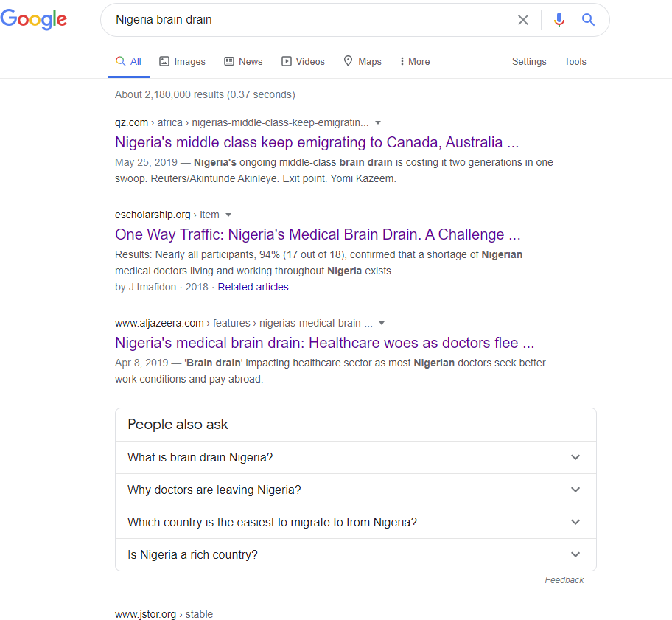Go to the Maps tab
The width and height of the screenshot is (672, 620).
pyautogui.click(x=363, y=62)
